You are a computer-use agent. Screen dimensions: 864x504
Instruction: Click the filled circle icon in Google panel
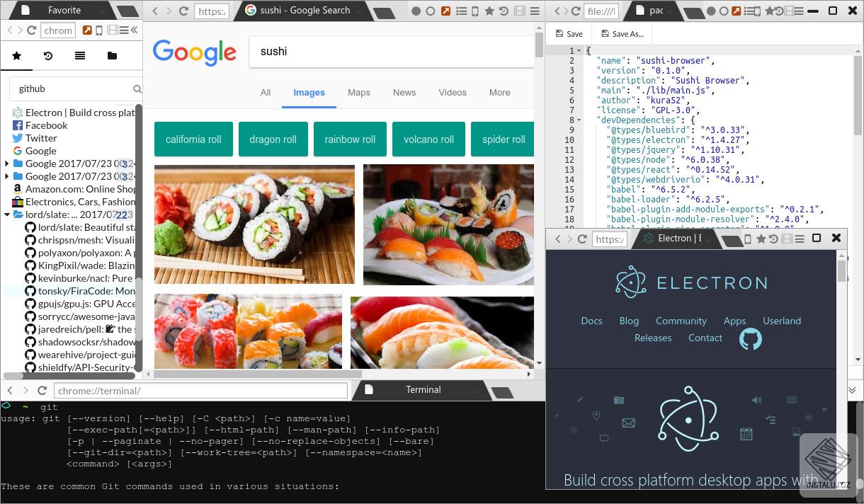click(416, 11)
